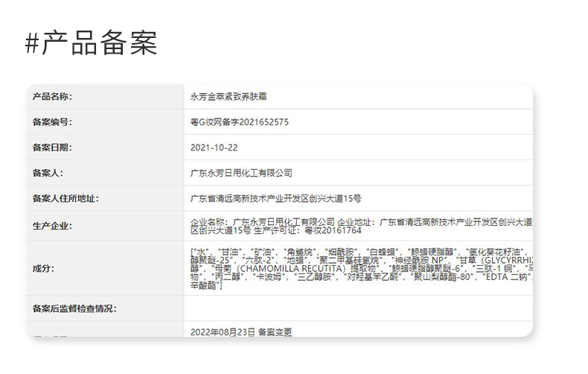588x374 pixels.
Task: Click the 生产企业 details text
Action: 361,226
